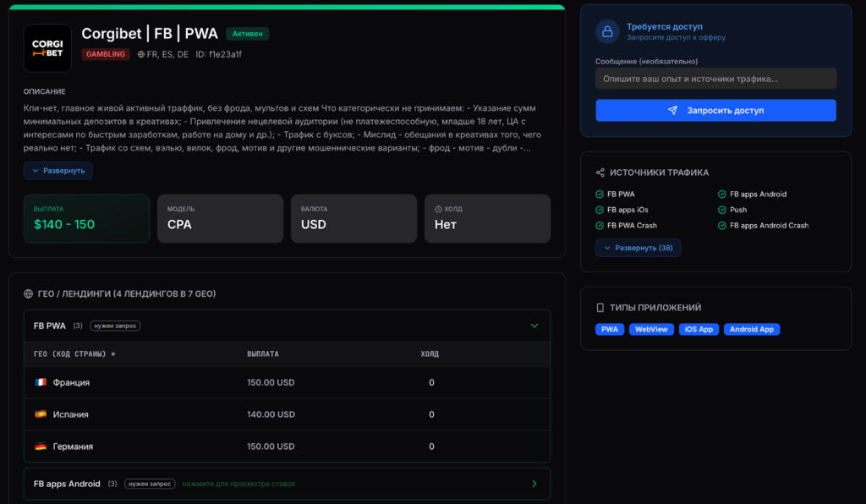This screenshot has height=504, width=866.
Task: Click the iOS App type tag
Action: (x=699, y=329)
